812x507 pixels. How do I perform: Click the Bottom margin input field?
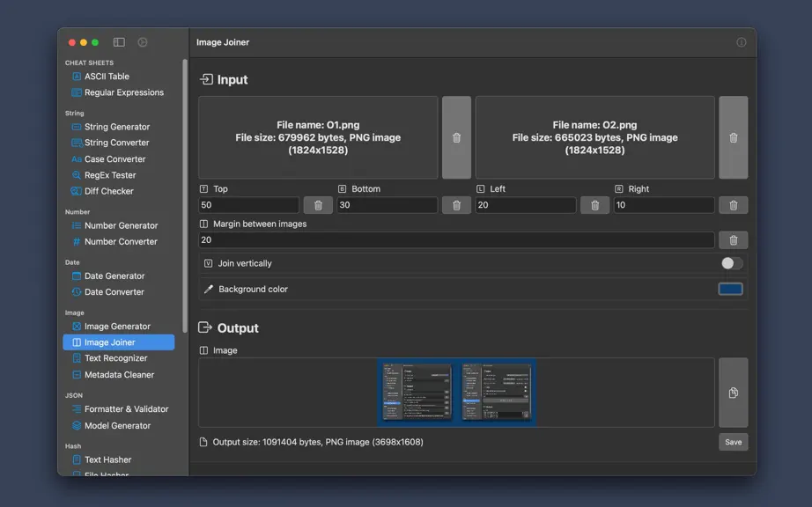387,205
